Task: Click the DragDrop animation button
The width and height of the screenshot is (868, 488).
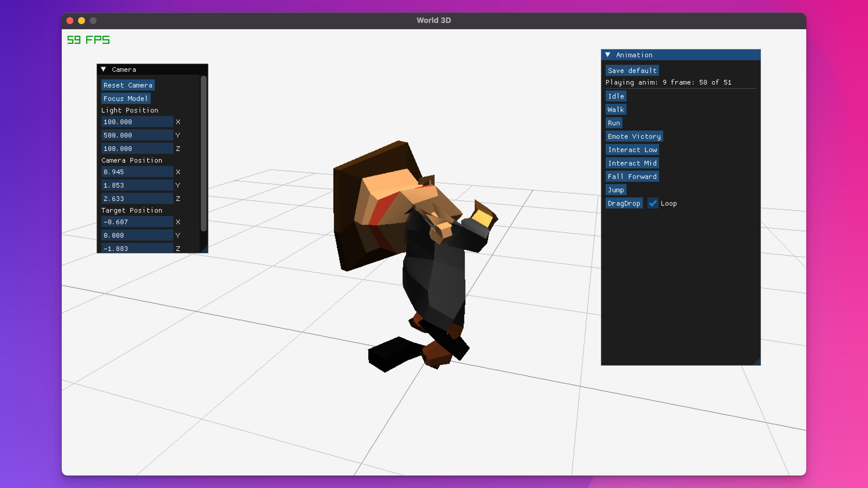Action: click(624, 203)
